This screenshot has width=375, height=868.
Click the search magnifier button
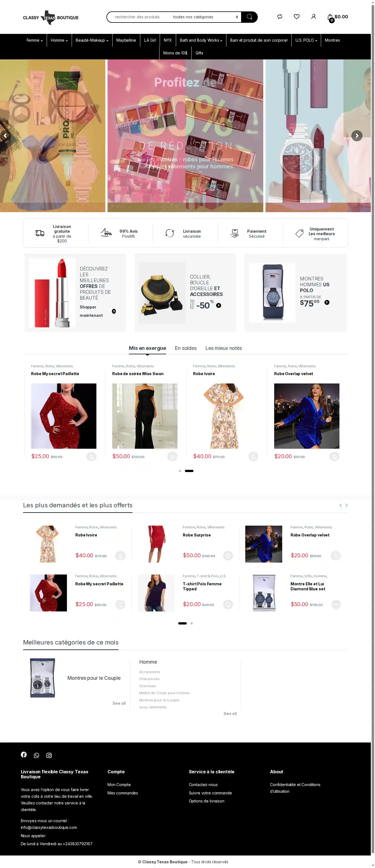[249, 17]
